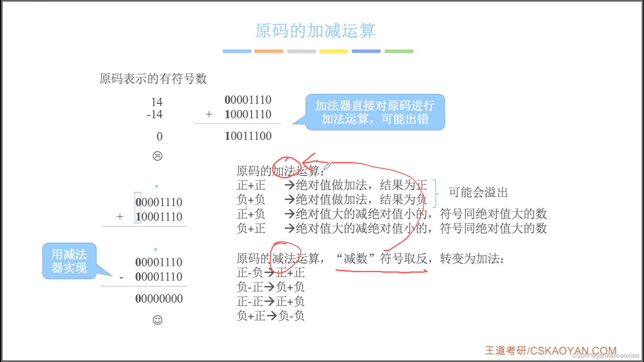Click the blue box around the two sign bits
644x362 pixels.
[x=138, y=208]
